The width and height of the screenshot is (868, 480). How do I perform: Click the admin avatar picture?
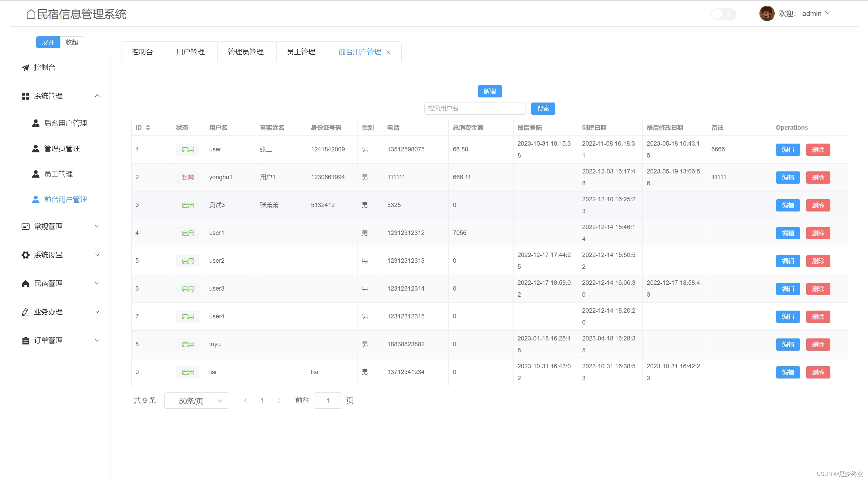point(767,14)
